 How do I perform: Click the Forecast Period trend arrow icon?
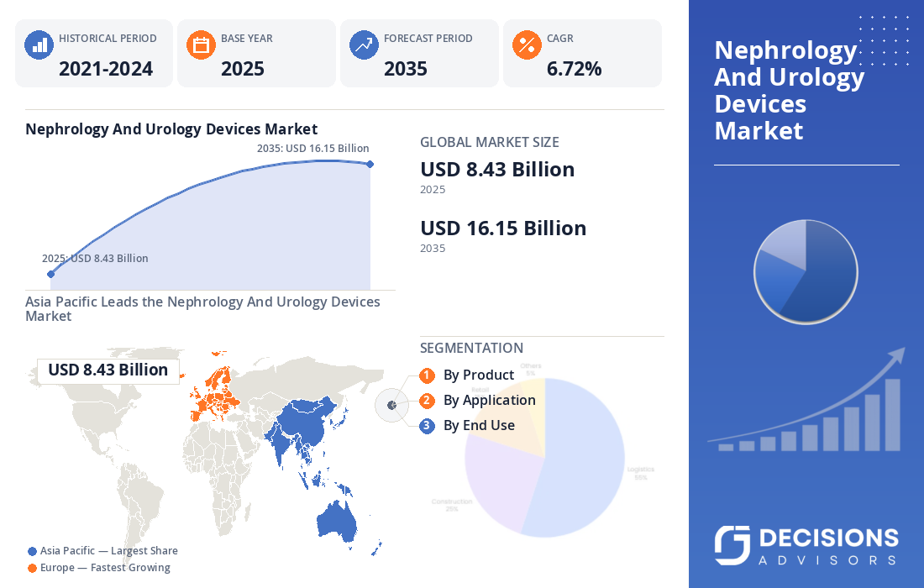click(x=365, y=45)
